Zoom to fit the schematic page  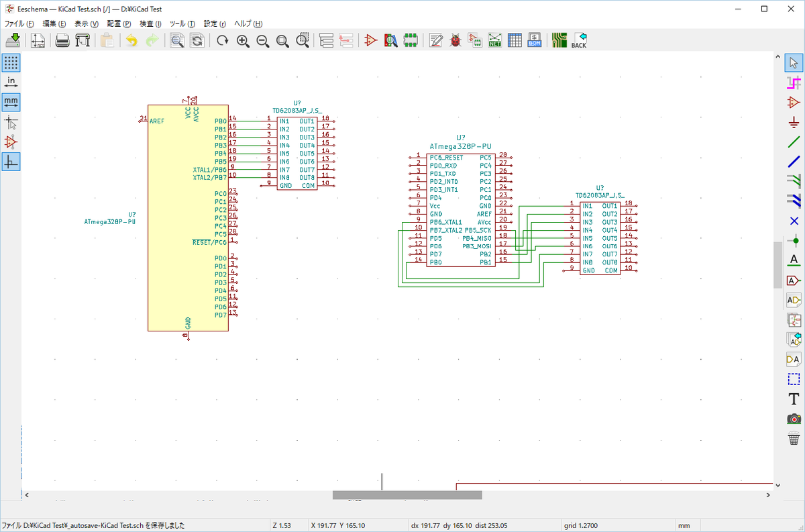click(x=283, y=41)
